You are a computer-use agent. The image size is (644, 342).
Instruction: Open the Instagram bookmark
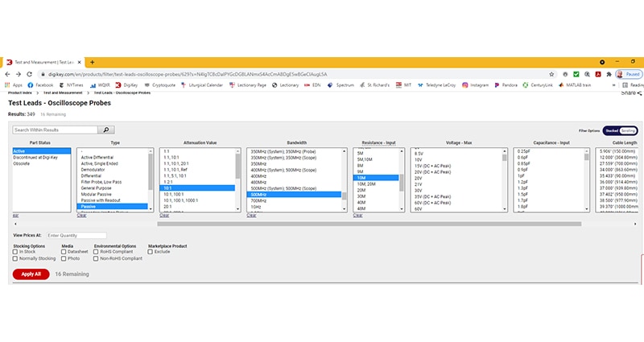click(x=475, y=84)
